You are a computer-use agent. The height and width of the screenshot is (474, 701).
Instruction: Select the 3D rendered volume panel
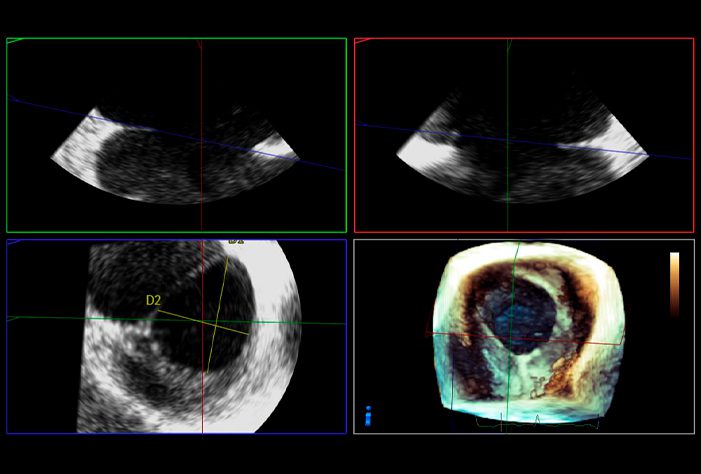coord(524,336)
